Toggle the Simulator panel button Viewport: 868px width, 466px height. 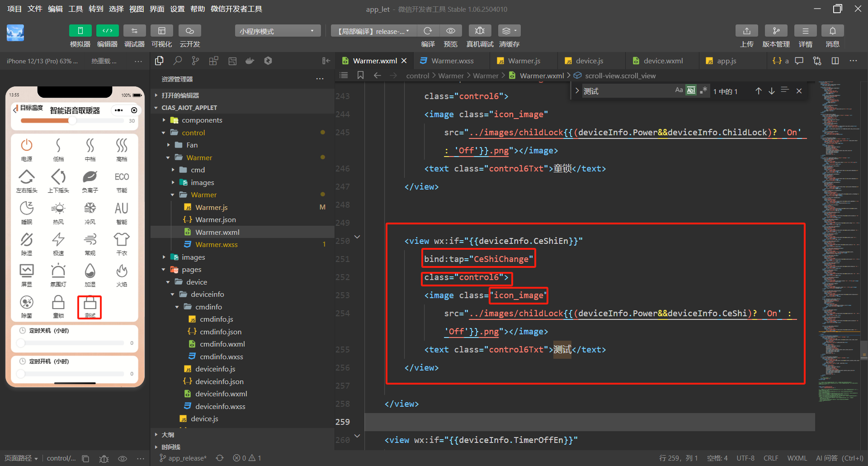point(80,31)
